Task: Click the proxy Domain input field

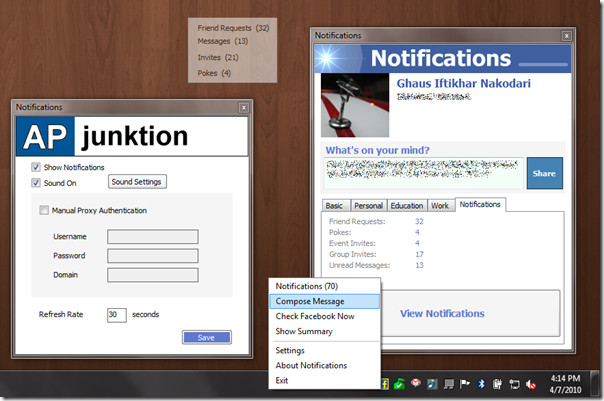Action: 153,275
